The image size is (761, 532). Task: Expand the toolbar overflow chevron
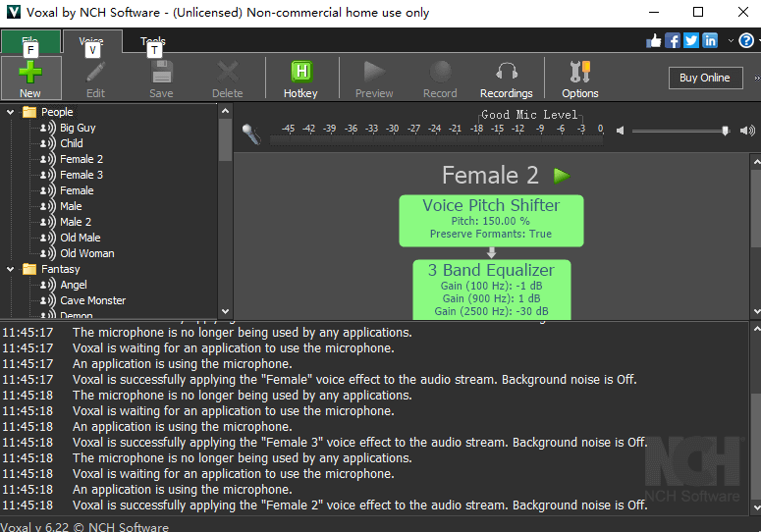coord(755,78)
